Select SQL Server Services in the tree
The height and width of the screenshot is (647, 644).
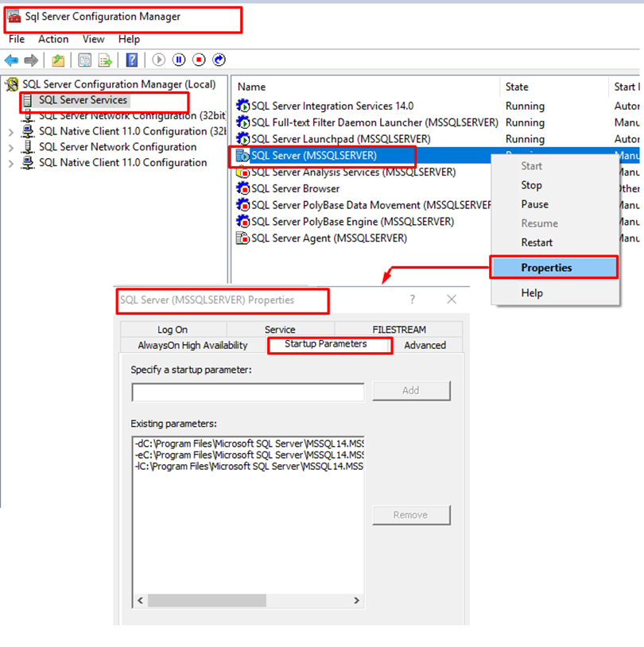coord(83,100)
